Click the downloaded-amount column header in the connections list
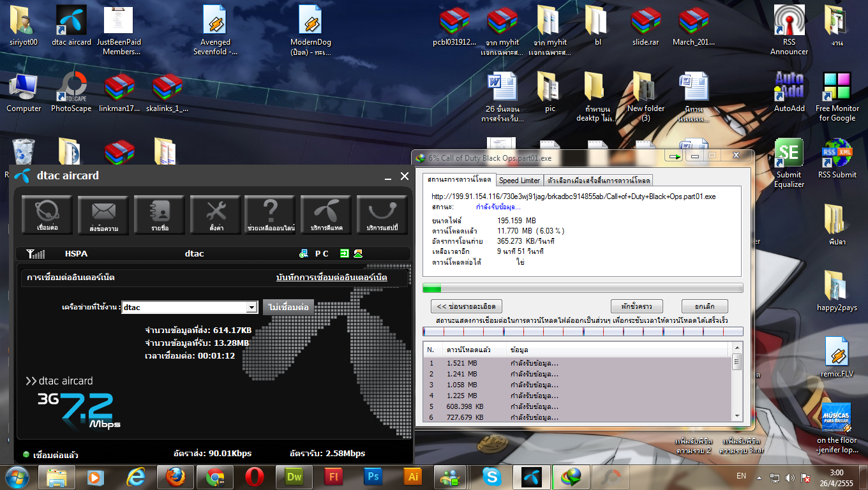 tap(474, 350)
